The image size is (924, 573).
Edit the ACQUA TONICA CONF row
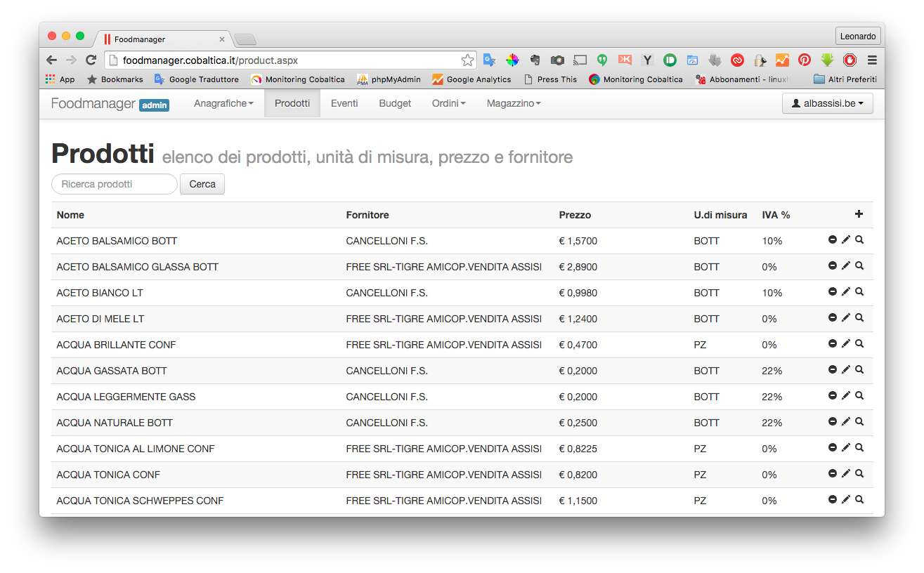pyautogui.click(x=846, y=474)
